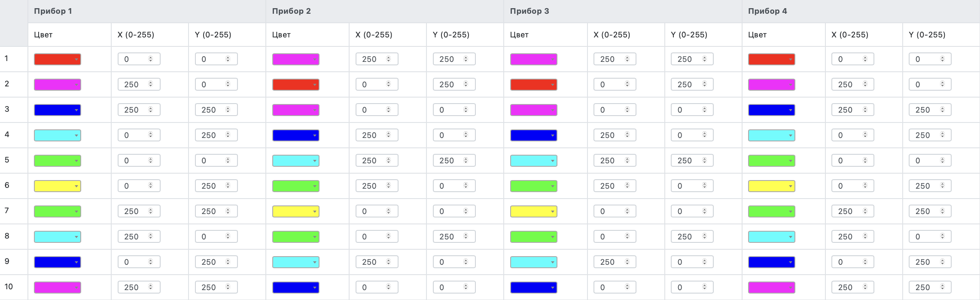The width and height of the screenshot is (980, 300).
Task: Click the Y stepper arrows in row 10 of Прибор 1
Action: 228,287
